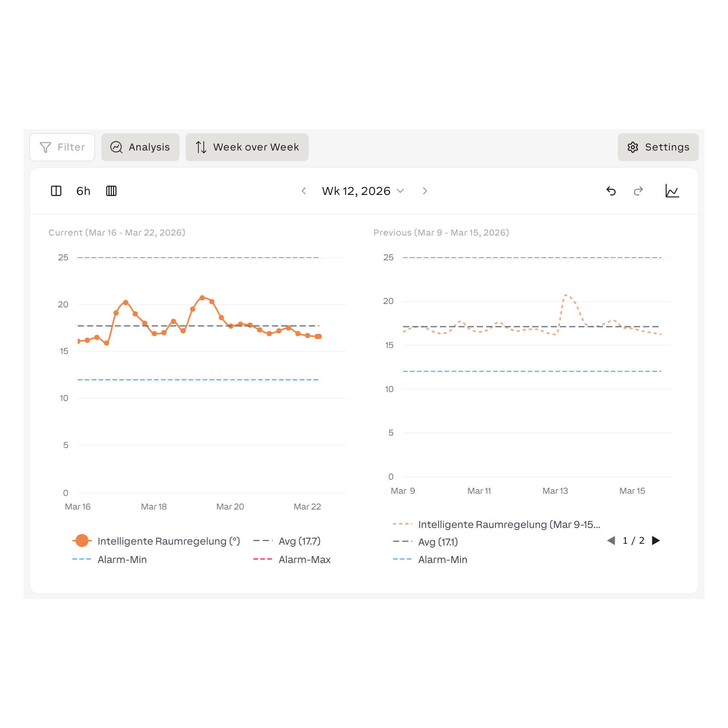This screenshot has height=728, width=728.
Task: Click the Filter button
Action: [62, 147]
